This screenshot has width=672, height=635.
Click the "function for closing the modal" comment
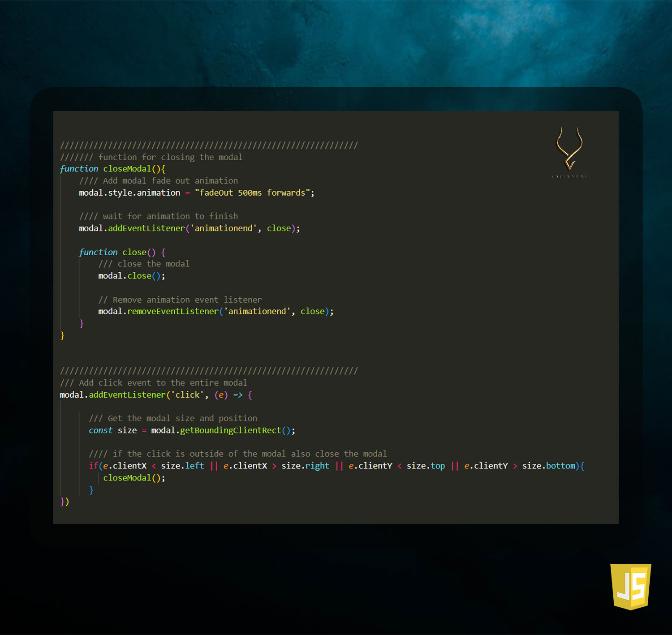pos(170,157)
